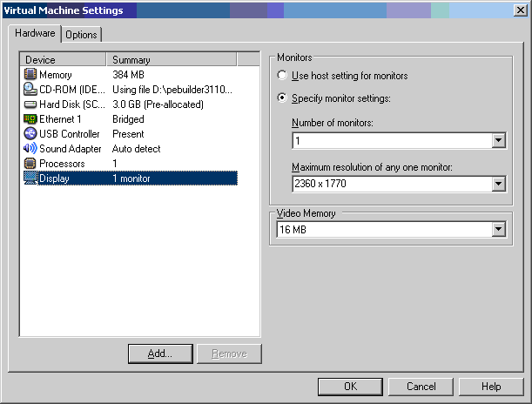The image size is (532, 404).
Task: Expand Maximum resolution dropdown list
Action: 498,184
